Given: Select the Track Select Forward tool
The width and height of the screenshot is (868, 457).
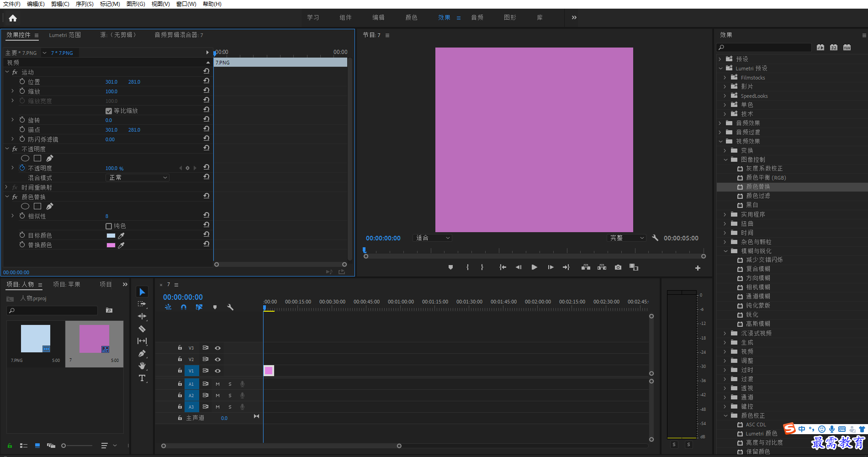Looking at the screenshot, I should point(142,304).
